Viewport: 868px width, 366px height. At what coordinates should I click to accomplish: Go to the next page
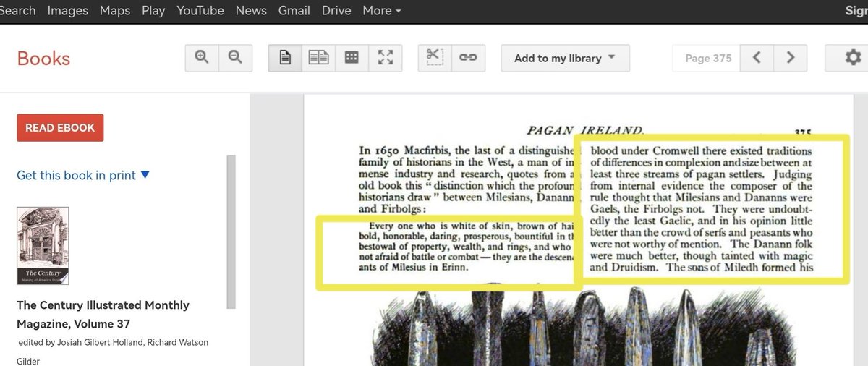(x=791, y=58)
